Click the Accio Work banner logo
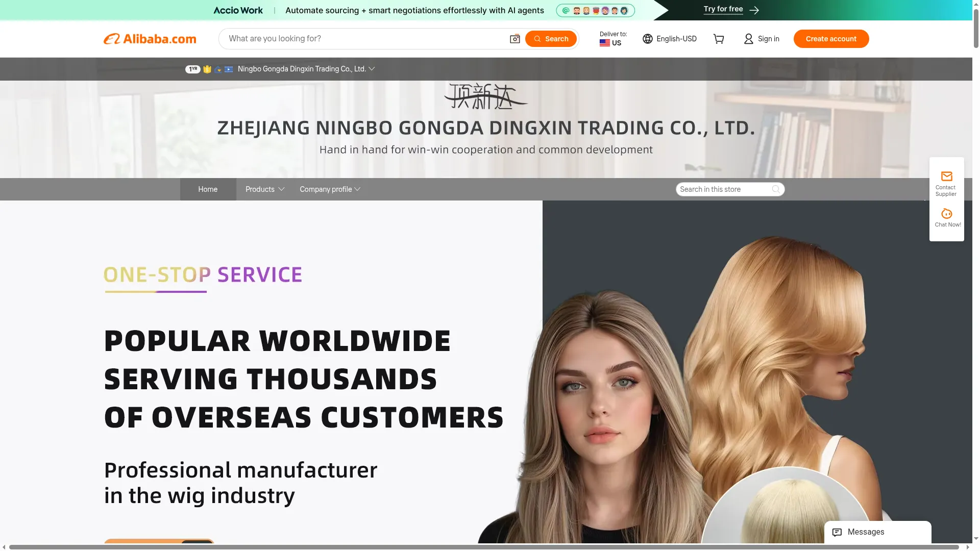The height and width of the screenshot is (551, 980). point(238,10)
